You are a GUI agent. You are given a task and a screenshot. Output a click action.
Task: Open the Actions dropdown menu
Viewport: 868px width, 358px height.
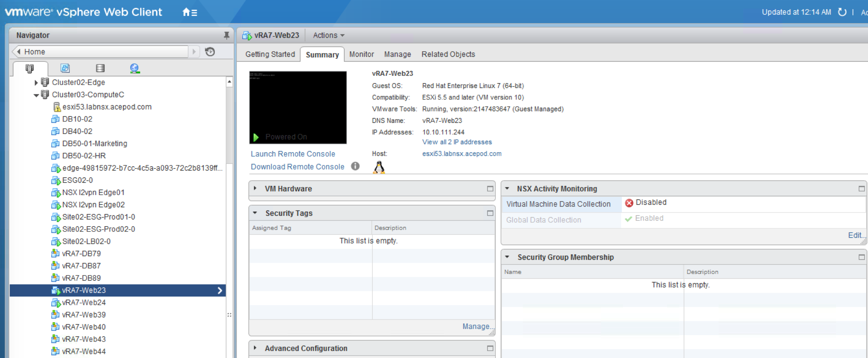pyautogui.click(x=329, y=35)
